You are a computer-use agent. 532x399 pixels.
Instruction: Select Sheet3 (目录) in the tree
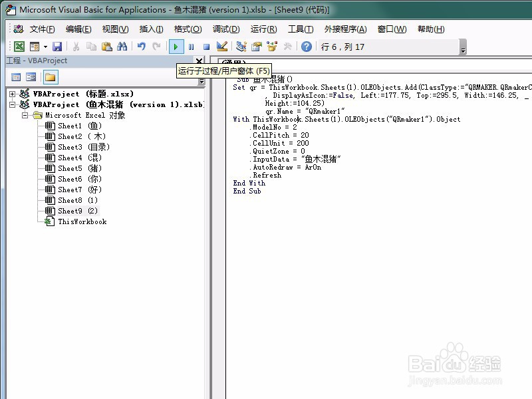coord(84,147)
